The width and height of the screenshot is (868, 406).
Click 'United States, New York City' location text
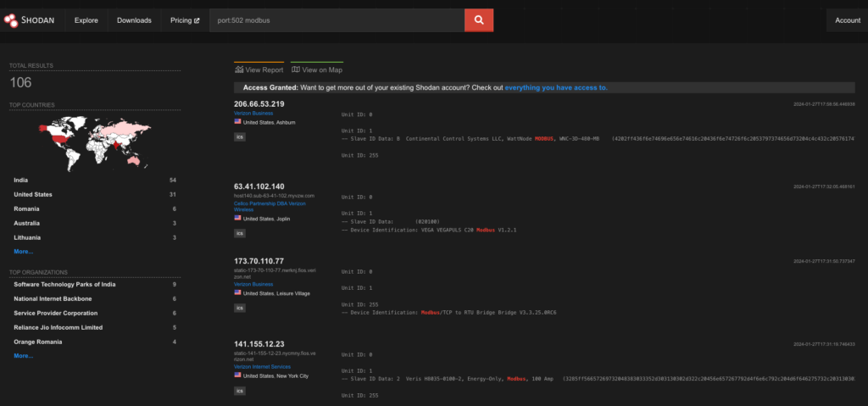[x=275, y=375]
